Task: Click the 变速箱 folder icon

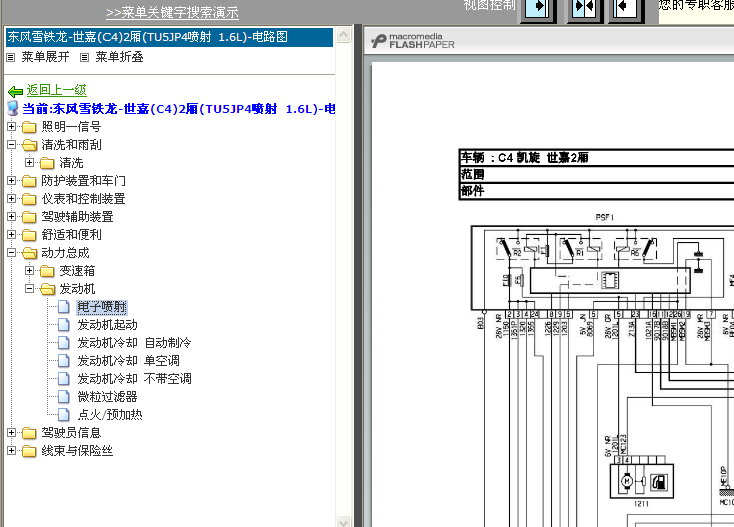Action: click(x=47, y=271)
